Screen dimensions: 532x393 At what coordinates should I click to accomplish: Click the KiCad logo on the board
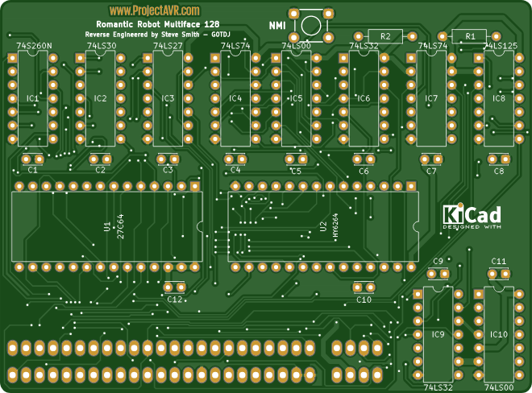(472, 216)
